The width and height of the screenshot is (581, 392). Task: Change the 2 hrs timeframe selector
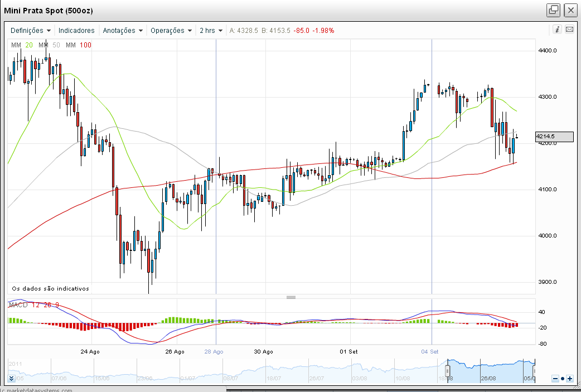point(211,30)
